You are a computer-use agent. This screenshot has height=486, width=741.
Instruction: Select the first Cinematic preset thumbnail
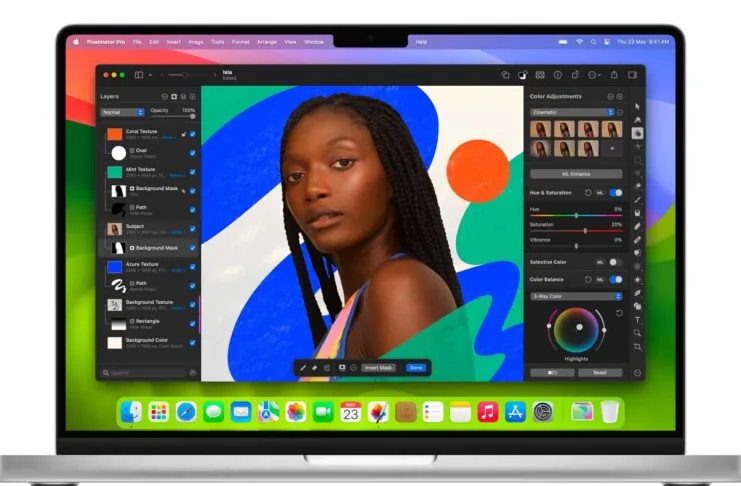click(x=541, y=129)
